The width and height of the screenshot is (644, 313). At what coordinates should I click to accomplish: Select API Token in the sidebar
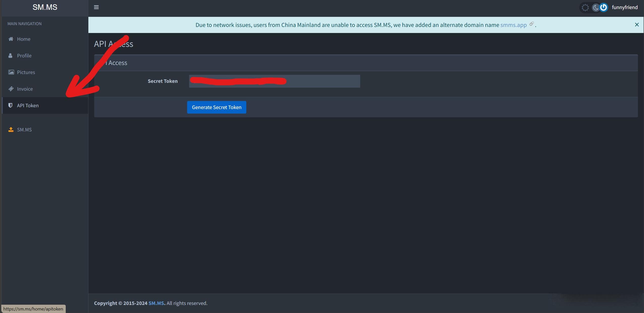45,106
